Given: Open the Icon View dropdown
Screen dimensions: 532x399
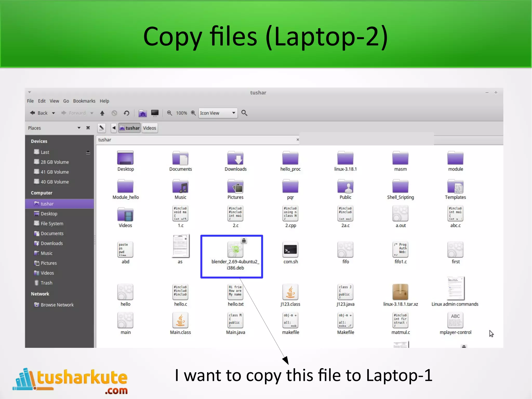Looking at the screenshot, I should click(x=218, y=113).
